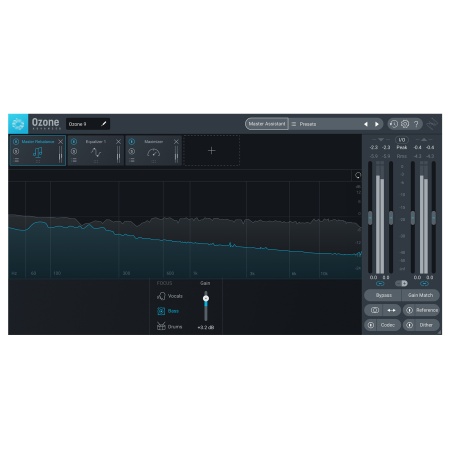
Task: Click the Peak meter label
Action: pyautogui.click(x=402, y=147)
